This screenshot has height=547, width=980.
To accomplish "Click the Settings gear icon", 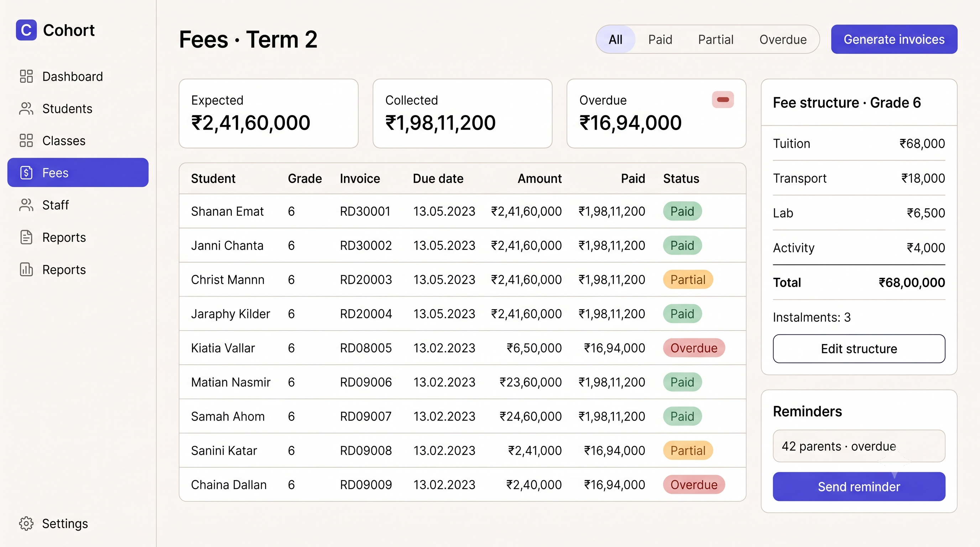I will click(26, 523).
